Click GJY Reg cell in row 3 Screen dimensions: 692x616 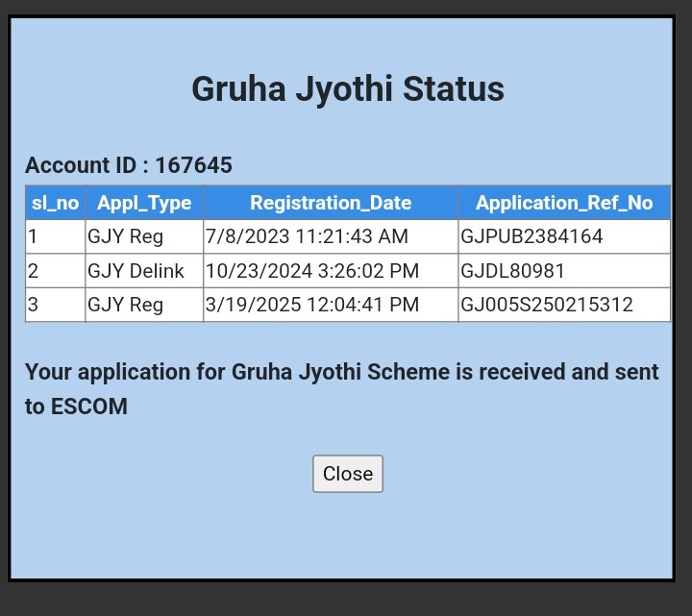tap(144, 305)
